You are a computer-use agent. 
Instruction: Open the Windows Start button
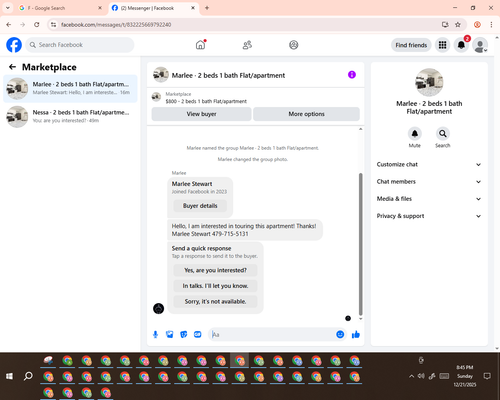(9, 376)
